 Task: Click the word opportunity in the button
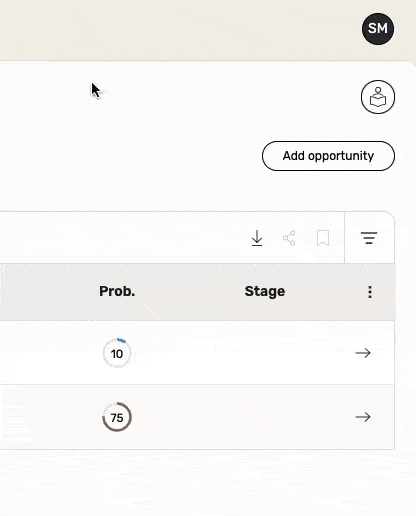tap(341, 156)
